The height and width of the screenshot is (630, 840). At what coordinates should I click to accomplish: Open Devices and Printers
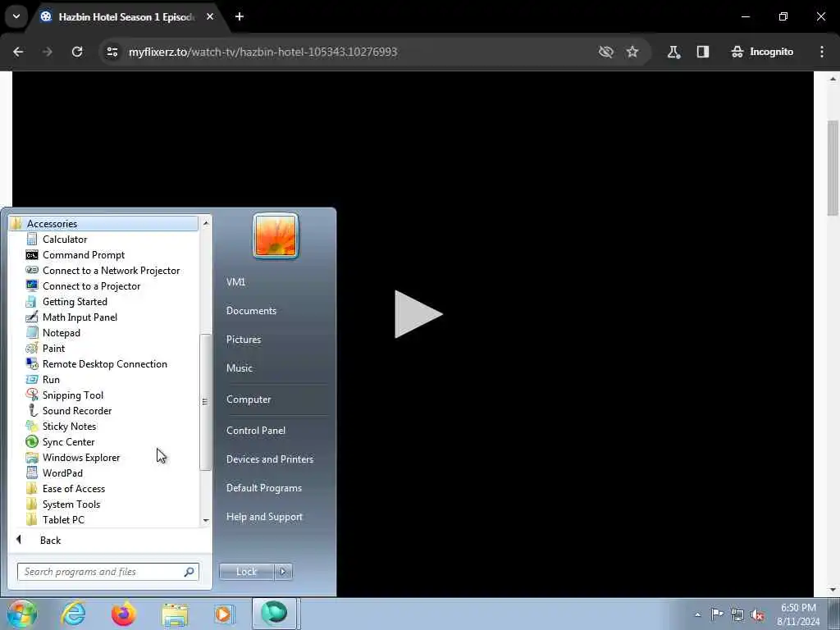pyautogui.click(x=269, y=459)
